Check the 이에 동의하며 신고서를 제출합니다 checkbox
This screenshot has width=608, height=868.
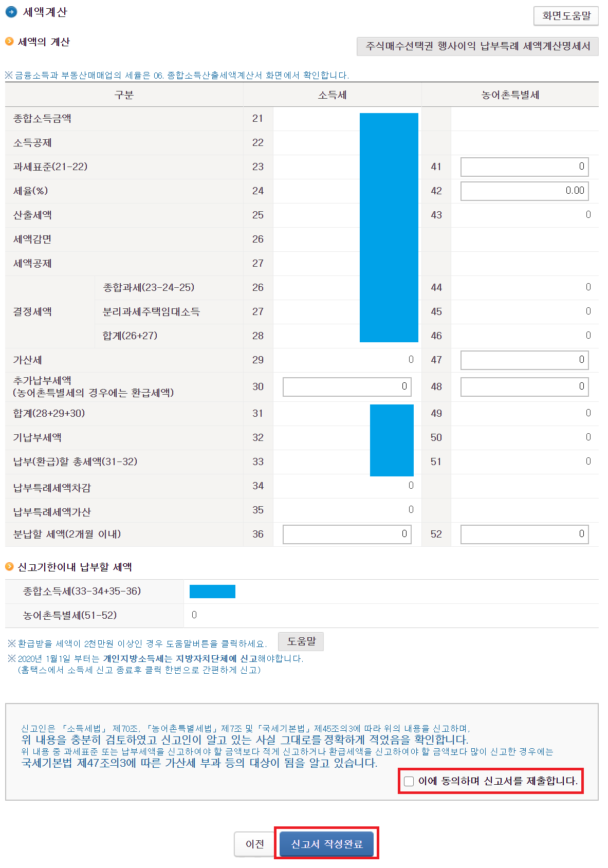coord(409,781)
